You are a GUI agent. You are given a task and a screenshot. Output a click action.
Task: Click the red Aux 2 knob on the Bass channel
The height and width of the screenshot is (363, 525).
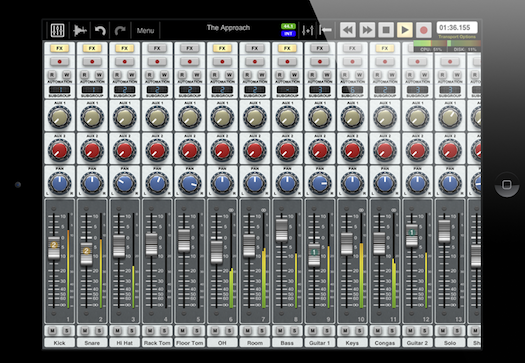click(x=287, y=150)
